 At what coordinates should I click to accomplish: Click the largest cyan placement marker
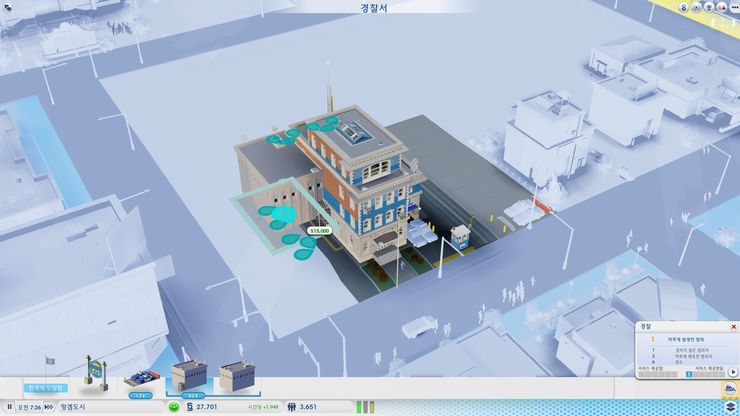[283, 214]
